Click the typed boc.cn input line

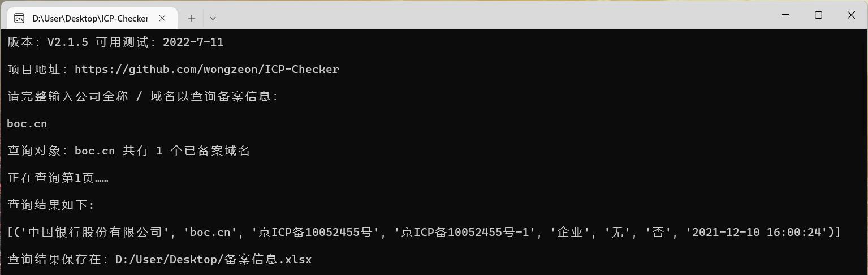(27, 123)
